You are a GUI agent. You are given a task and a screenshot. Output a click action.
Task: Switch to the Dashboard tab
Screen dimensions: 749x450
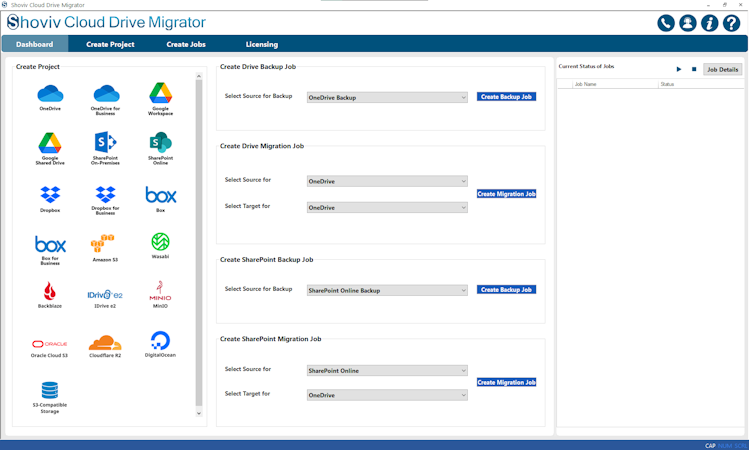[x=35, y=44]
